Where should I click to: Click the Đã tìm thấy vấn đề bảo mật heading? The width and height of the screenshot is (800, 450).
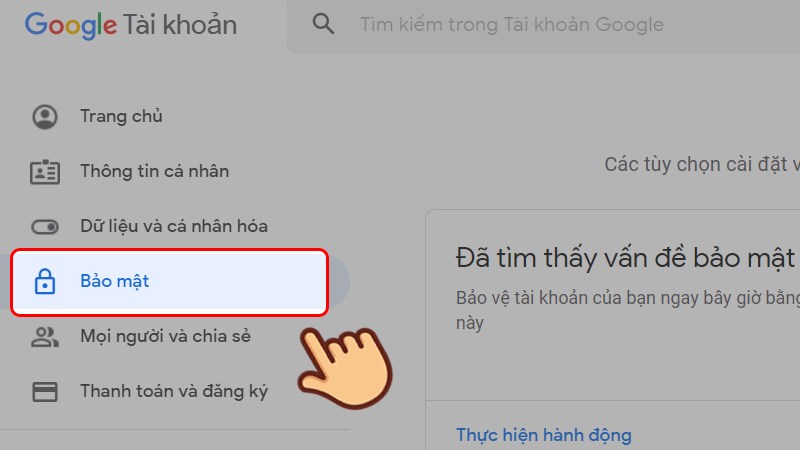click(x=628, y=258)
